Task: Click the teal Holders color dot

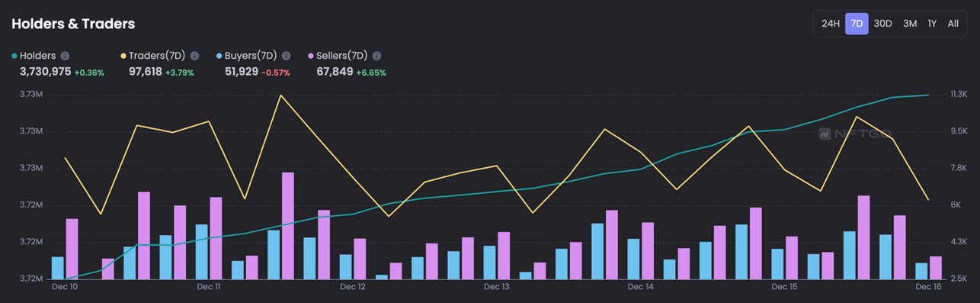Action: [14, 56]
